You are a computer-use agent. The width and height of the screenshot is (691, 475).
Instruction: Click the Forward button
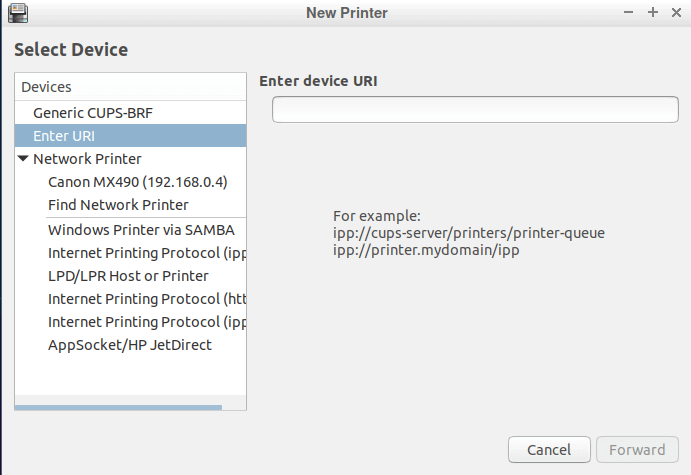point(637,449)
